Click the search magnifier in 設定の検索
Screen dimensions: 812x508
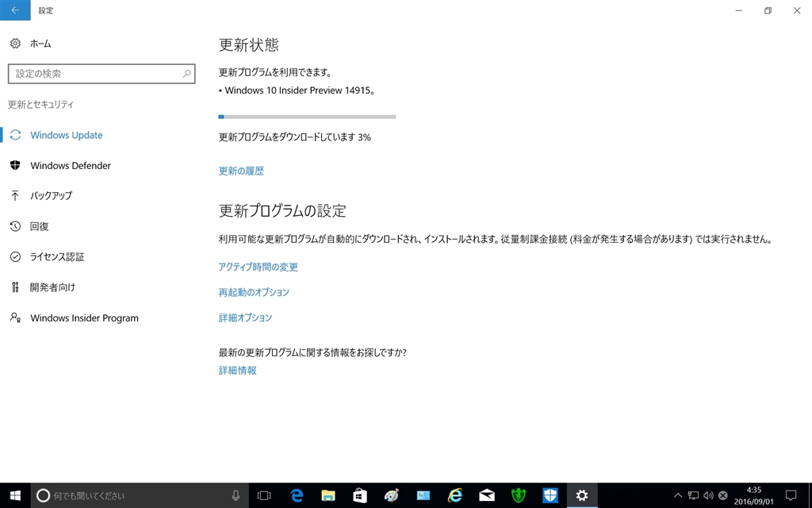coord(186,74)
